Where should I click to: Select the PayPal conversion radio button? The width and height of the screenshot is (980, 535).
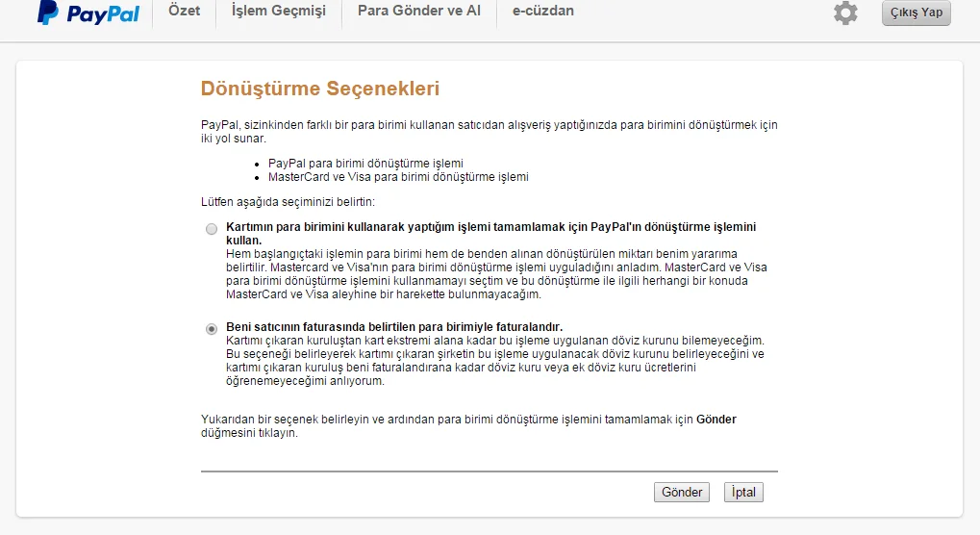tap(212, 229)
